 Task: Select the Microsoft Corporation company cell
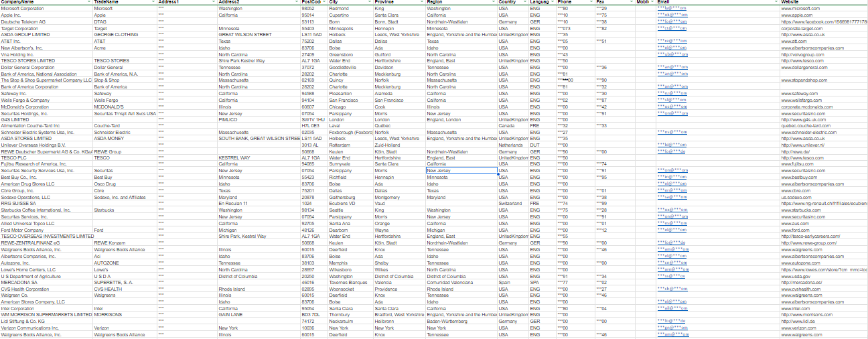click(x=46, y=9)
